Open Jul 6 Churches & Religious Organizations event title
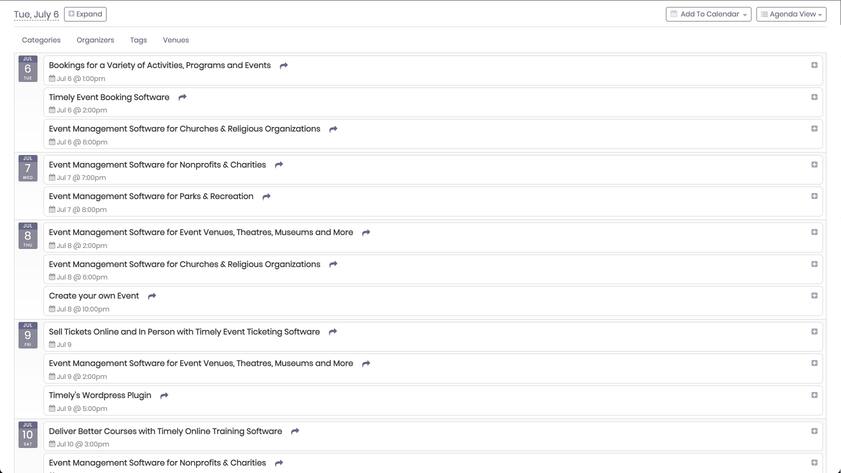841x473 pixels. tap(185, 129)
